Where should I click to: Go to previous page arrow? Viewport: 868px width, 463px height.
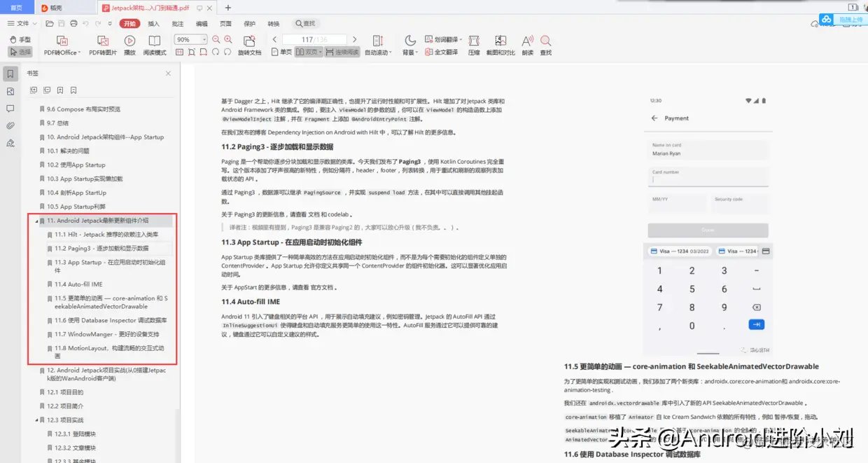275,40
